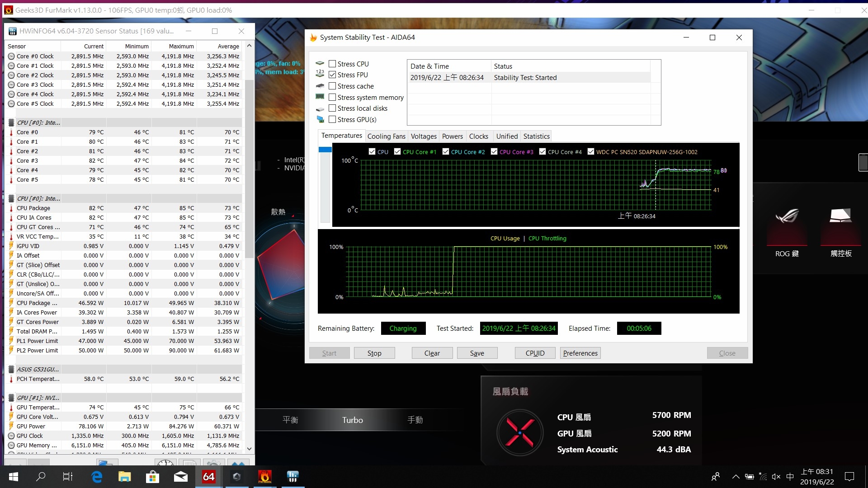Click the chip icon of the ASUS G531GU group
This screenshot has height=488, width=868.
11,369
